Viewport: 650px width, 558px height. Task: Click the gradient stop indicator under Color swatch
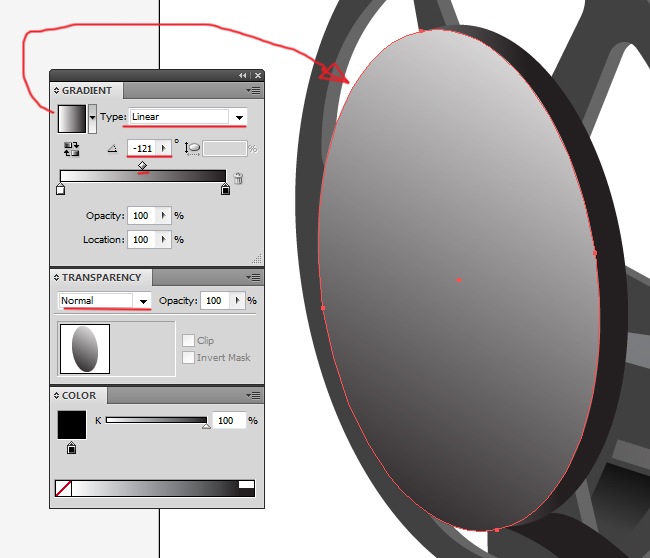pos(71,448)
